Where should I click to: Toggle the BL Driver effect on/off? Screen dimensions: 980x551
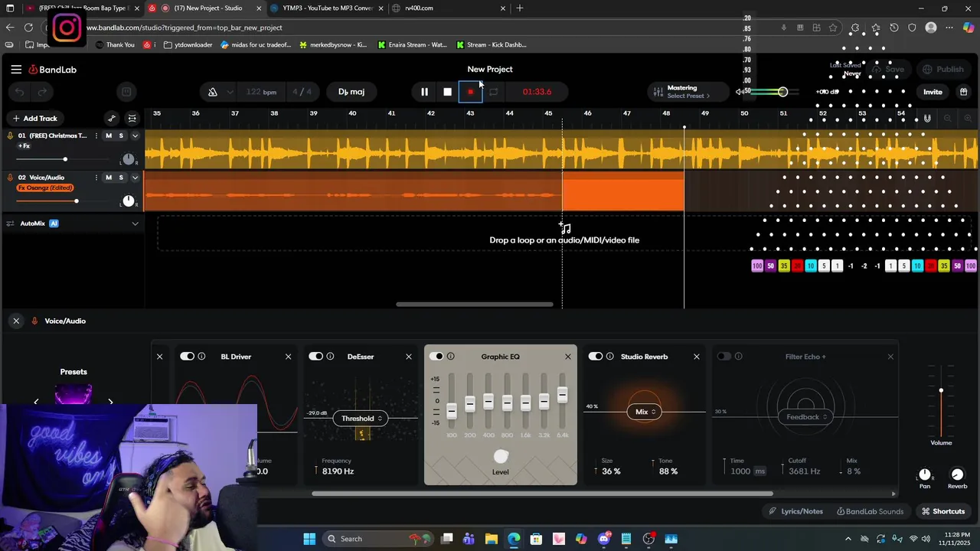187,357
